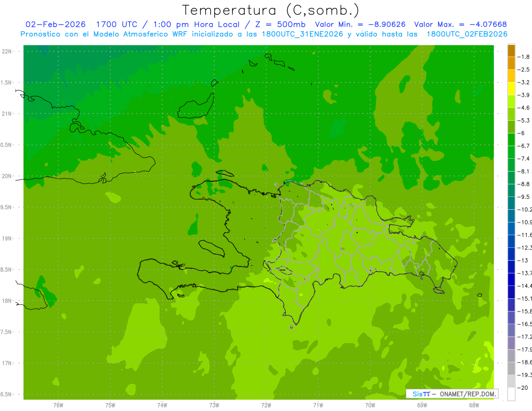Select the 71W longitude label
532x411 pixels.
pos(318,405)
